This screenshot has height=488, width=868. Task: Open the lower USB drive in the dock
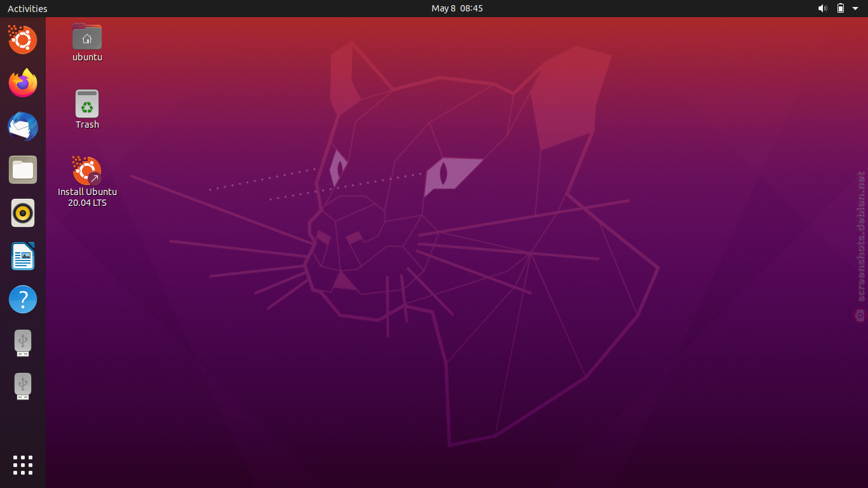23,386
